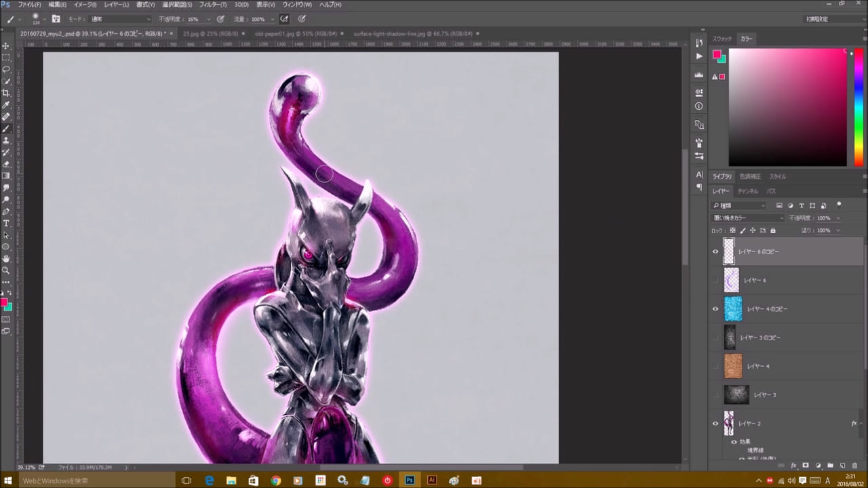
Task: Switch to the old-paper01.jpg document tab
Action: click(x=295, y=33)
